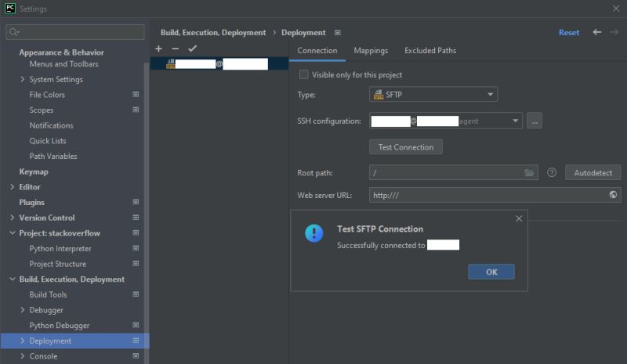Open Project Structure settings
Image resolution: width=627 pixels, height=364 pixels.
(x=57, y=264)
